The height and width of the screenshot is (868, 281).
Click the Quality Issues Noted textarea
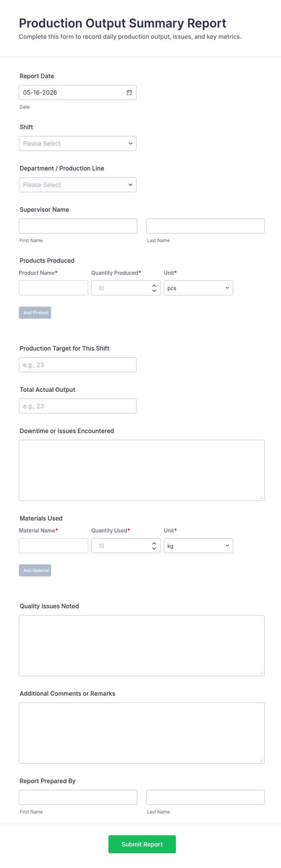[x=142, y=646]
